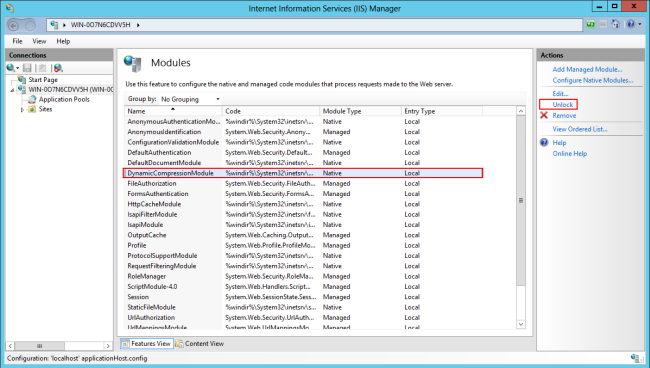Select the RequestFilteringModule row
This screenshot has width=650, height=368.
303,266
